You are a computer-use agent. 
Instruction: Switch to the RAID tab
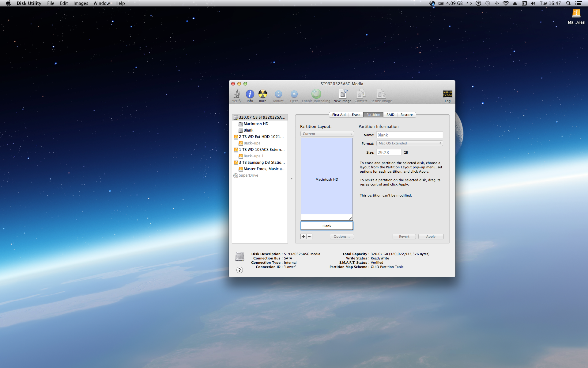click(390, 115)
